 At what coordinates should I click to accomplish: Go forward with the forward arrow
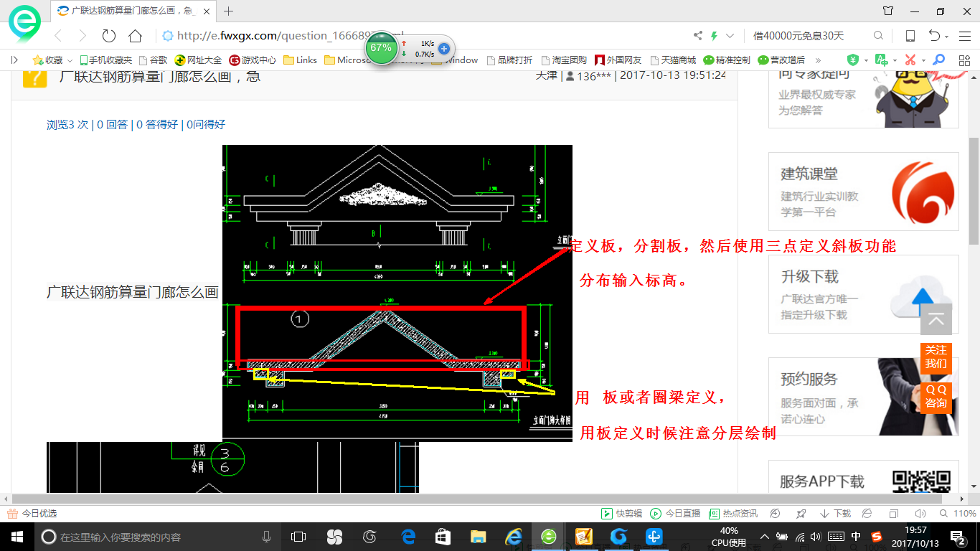tap(83, 36)
